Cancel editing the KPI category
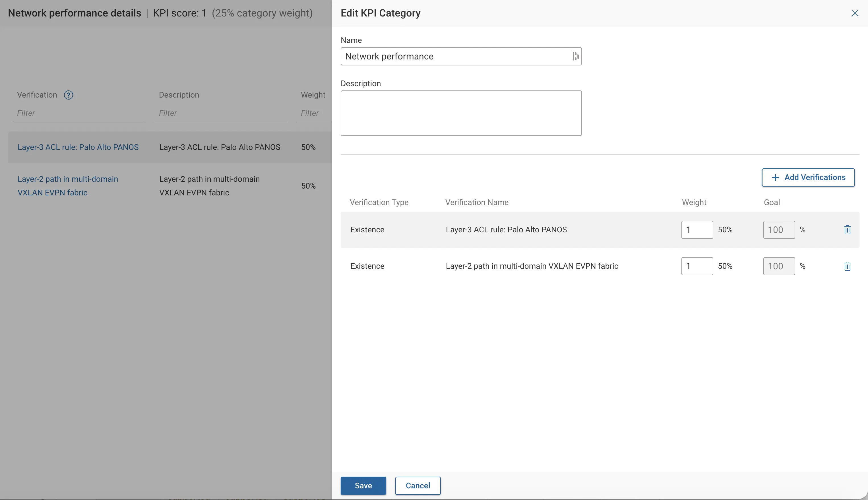 click(x=418, y=485)
